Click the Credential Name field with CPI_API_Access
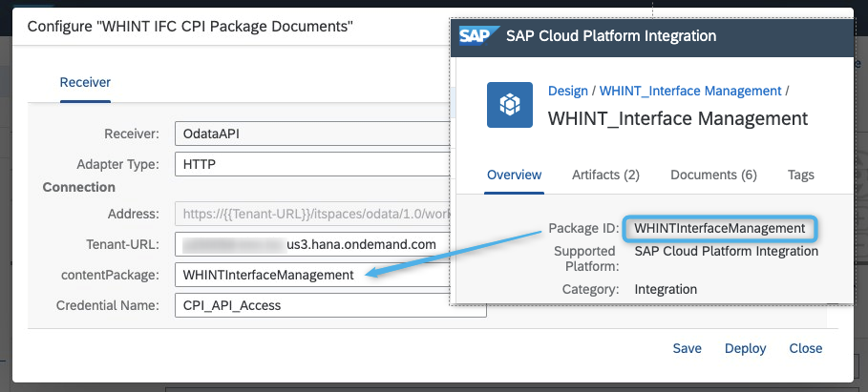868x392 pixels. coord(330,305)
